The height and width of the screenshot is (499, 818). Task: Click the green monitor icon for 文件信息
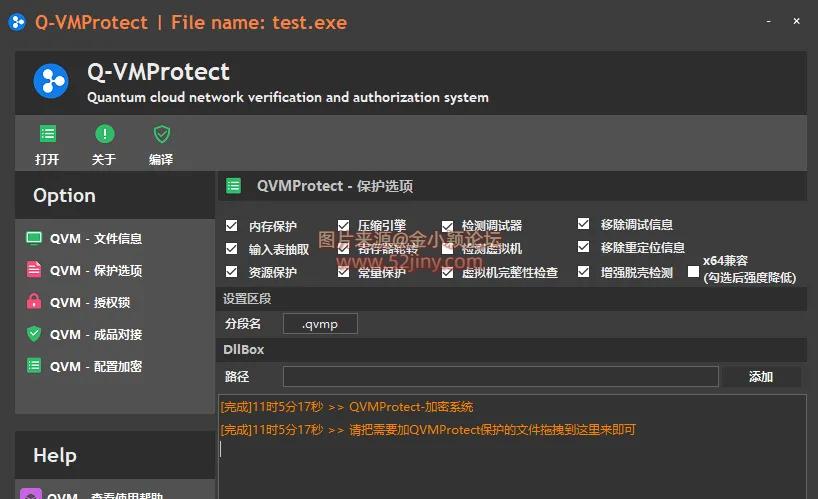34,238
